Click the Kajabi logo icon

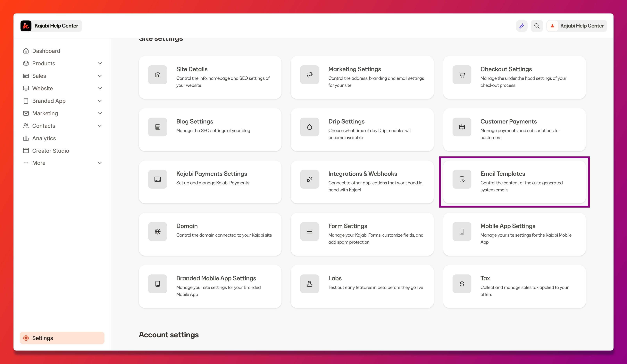coord(26,26)
